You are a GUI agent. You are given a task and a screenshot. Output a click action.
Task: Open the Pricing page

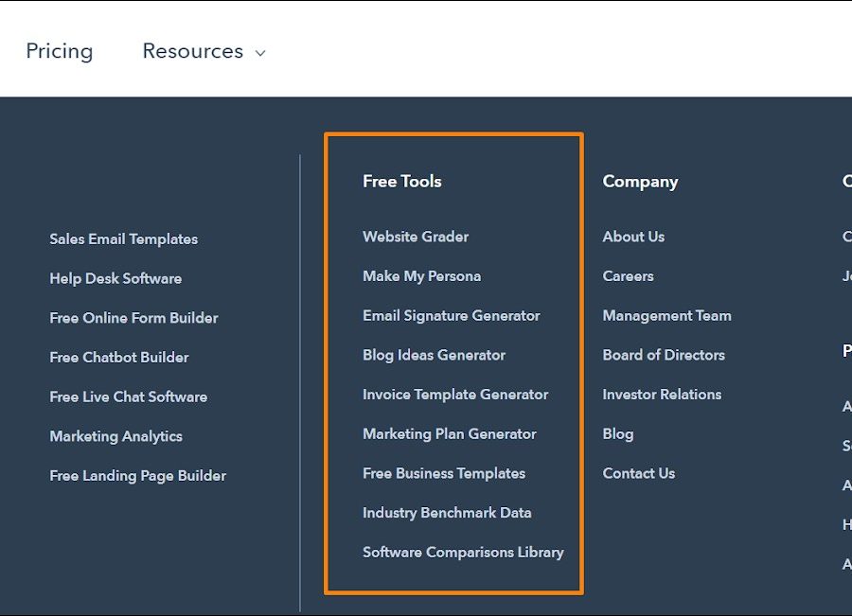[59, 51]
